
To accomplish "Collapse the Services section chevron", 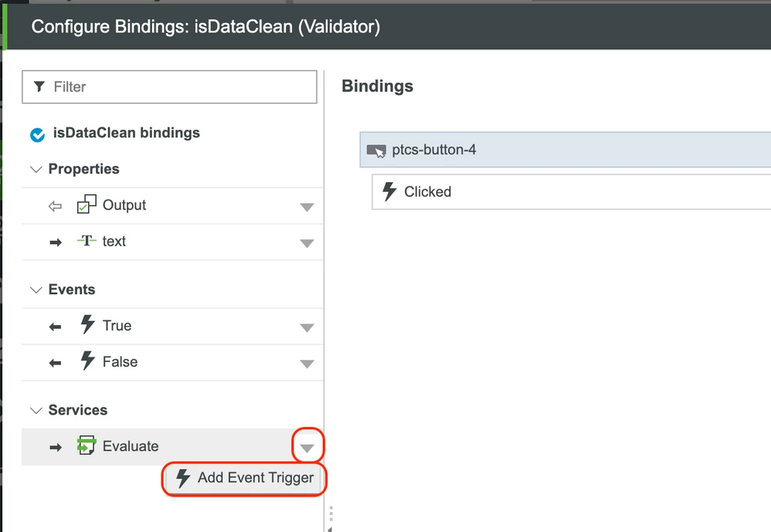I will [36, 410].
